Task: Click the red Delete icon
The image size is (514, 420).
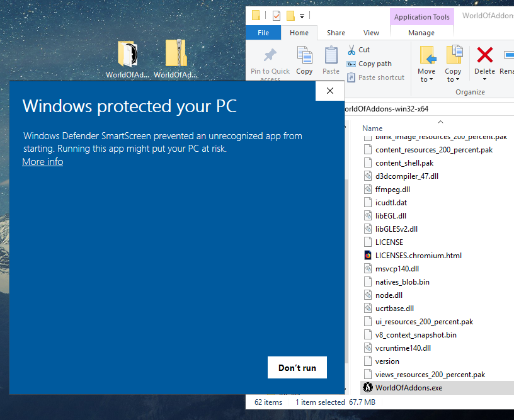Action: pos(485,55)
